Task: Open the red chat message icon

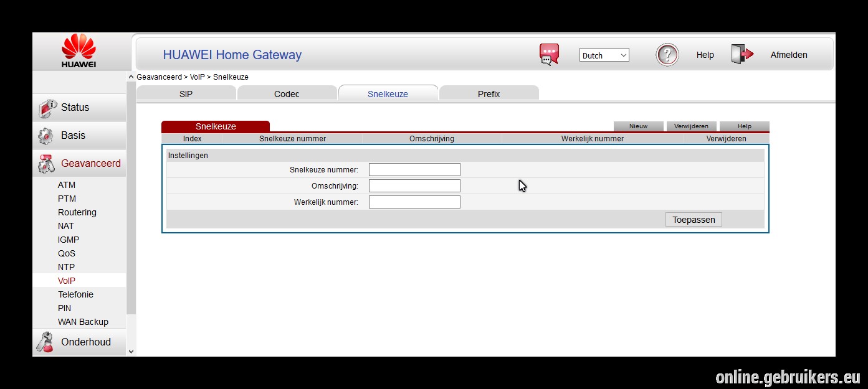Action: 549,55
